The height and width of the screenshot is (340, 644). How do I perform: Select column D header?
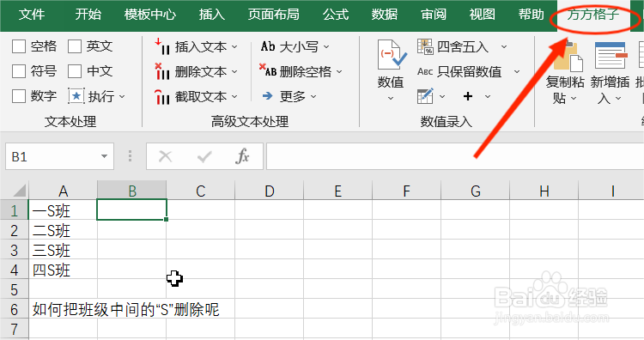(x=270, y=191)
